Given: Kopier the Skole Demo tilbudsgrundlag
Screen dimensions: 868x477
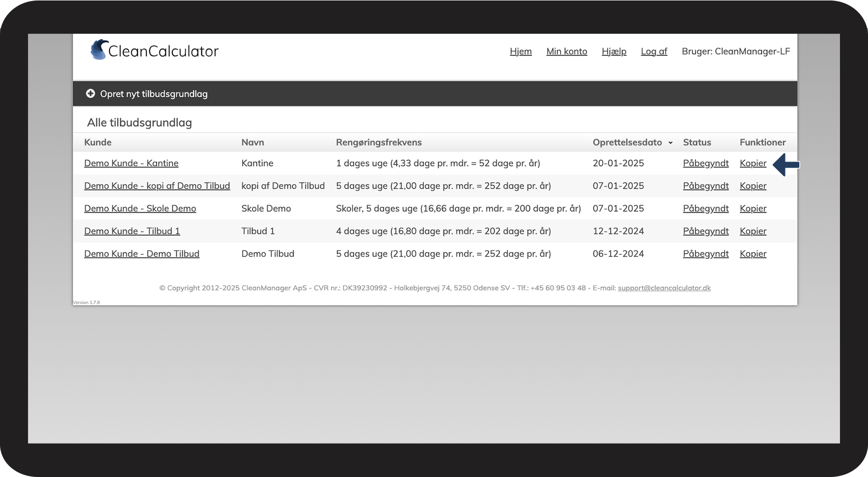Looking at the screenshot, I should 753,208.
